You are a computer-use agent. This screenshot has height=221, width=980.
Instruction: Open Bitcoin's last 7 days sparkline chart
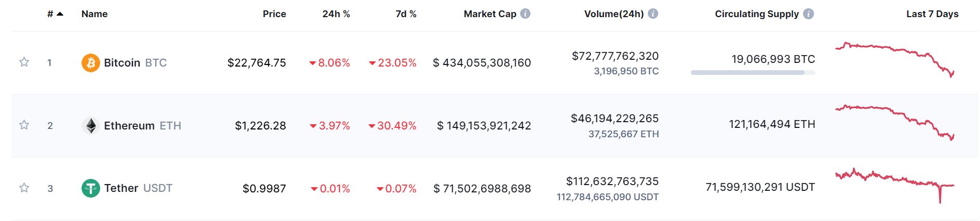[x=894, y=58]
